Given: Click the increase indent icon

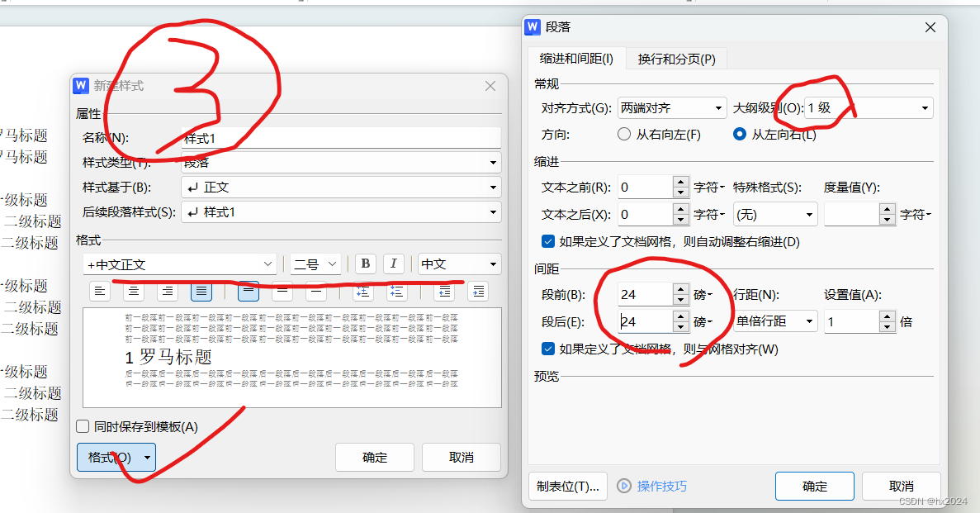Looking at the screenshot, I should pyautogui.click(x=477, y=291).
